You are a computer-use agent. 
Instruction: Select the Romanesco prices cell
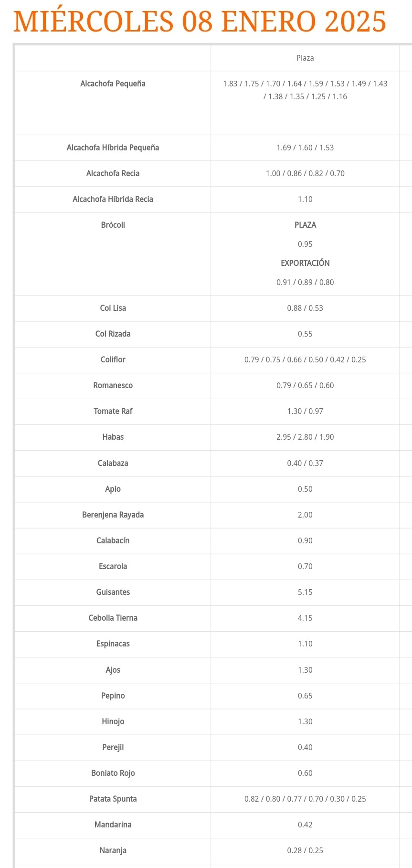point(305,385)
